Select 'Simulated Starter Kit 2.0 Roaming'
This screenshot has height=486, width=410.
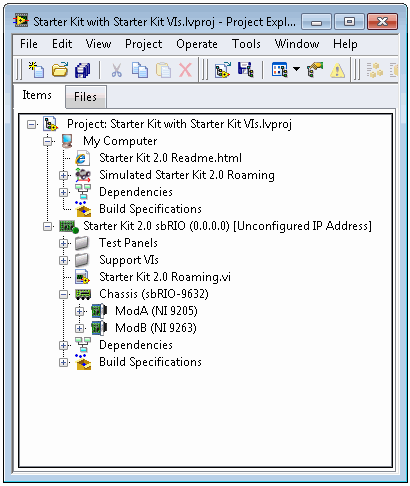[x=187, y=175]
